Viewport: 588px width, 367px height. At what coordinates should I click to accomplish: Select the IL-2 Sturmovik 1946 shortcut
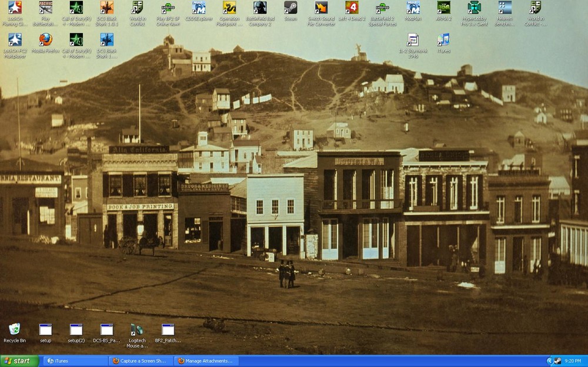click(413, 40)
